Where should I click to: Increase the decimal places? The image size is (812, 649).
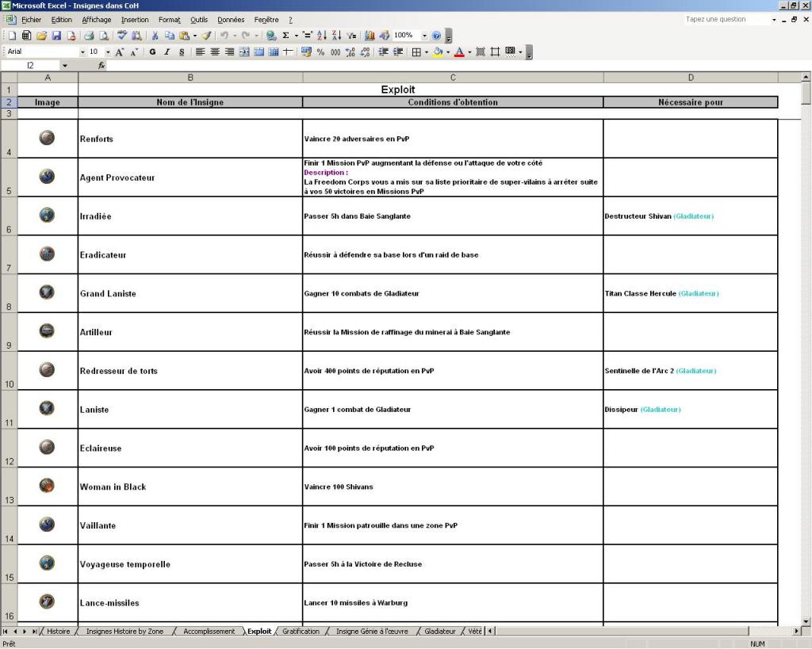tap(350, 52)
